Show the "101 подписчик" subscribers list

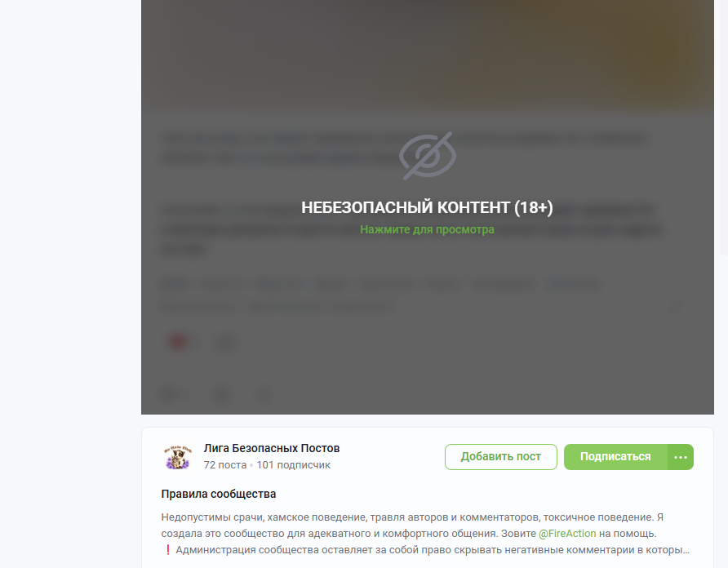click(294, 465)
